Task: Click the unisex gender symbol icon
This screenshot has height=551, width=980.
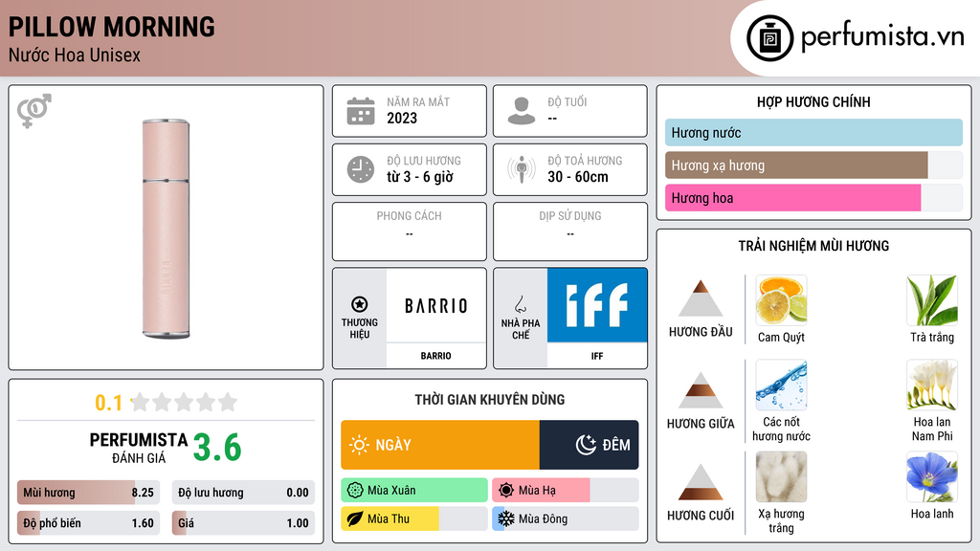Action: click(x=34, y=111)
